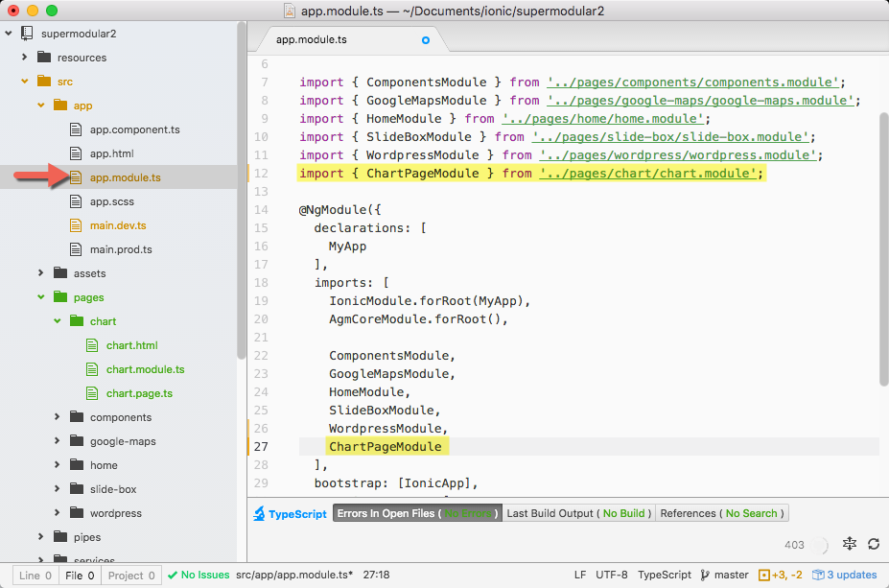Expand the resources folder chevron
The width and height of the screenshot is (889, 588).
tap(24, 57)
